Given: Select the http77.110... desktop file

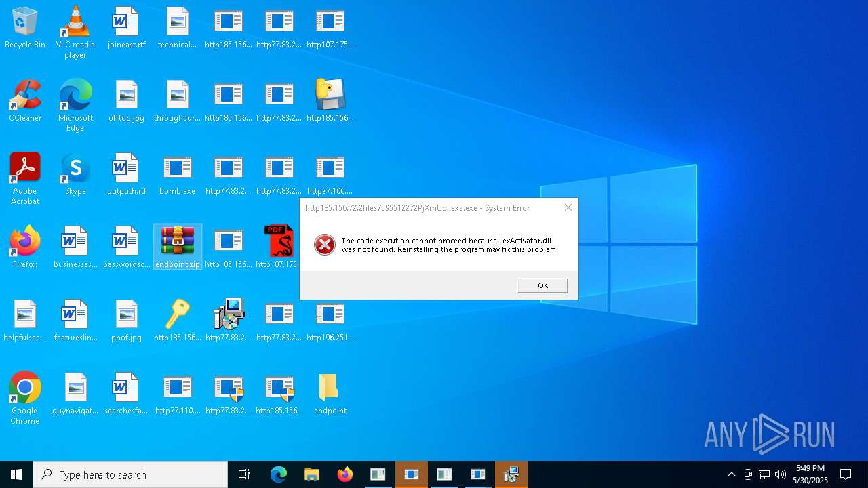Looking at the screenshot, I should (177, 394).
